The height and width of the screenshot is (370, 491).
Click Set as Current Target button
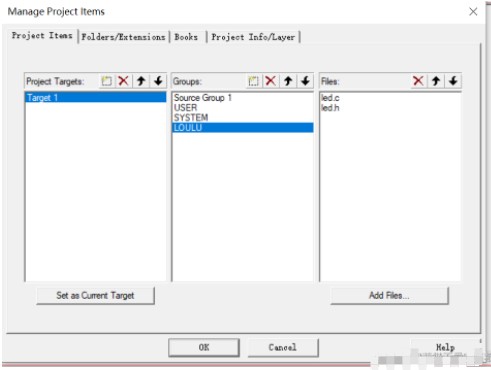[x=95, y=295]
